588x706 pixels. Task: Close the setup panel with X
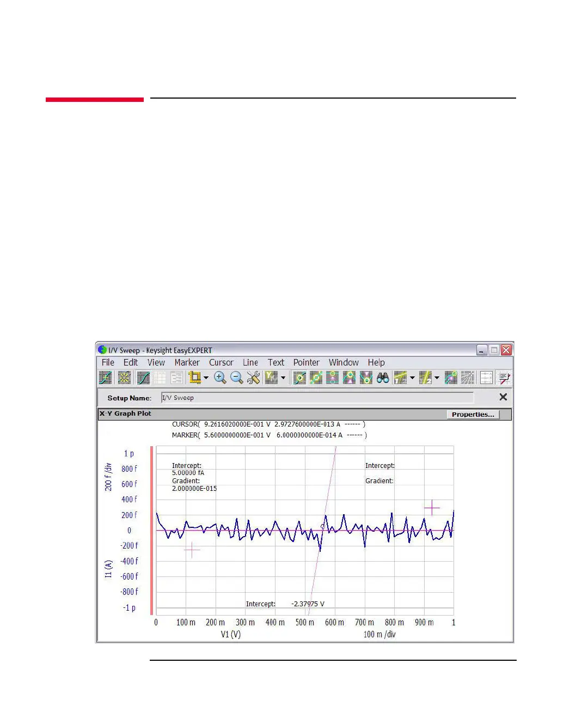(503, 397)
